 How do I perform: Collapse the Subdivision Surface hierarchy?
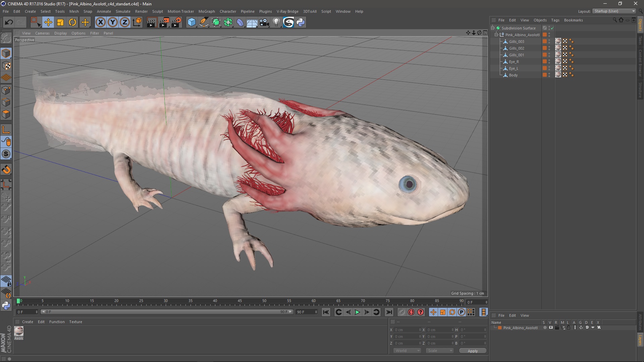coord(493,28)
